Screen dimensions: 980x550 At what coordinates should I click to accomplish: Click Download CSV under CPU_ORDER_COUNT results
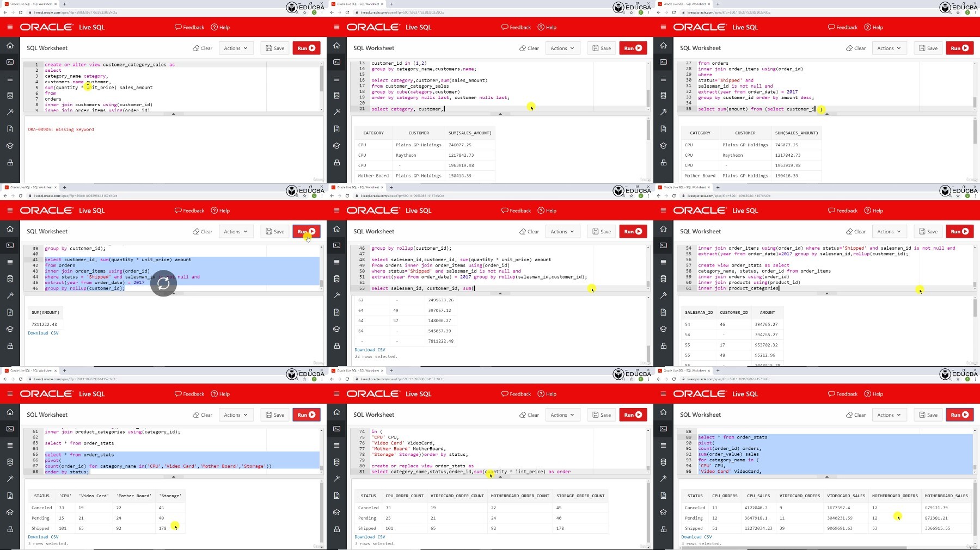pos(370,537)
